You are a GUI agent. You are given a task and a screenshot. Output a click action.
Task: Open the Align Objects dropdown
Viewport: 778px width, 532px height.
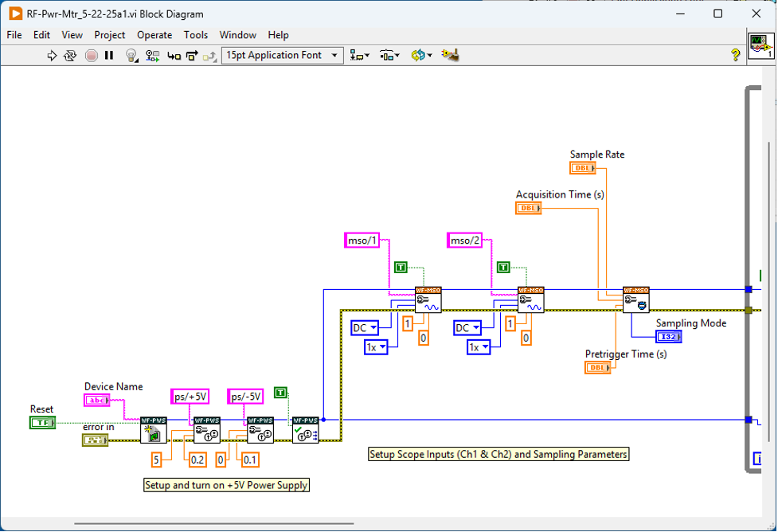(x=360, y=55)
